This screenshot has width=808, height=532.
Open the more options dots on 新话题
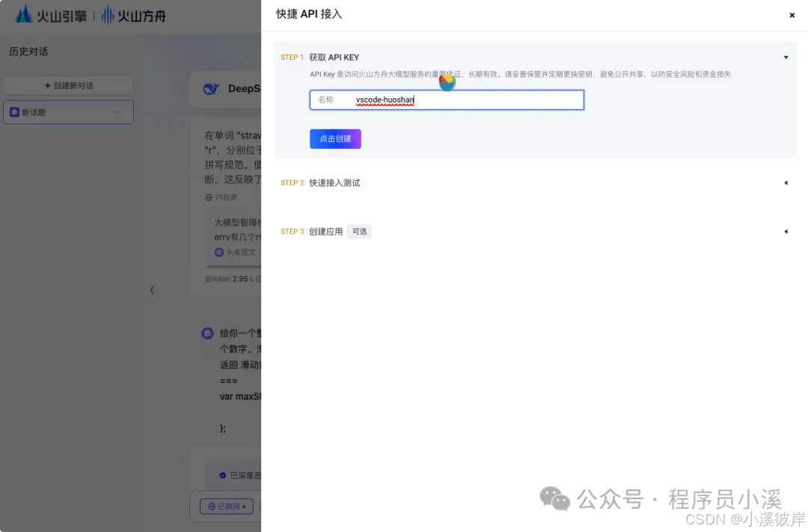118,112
